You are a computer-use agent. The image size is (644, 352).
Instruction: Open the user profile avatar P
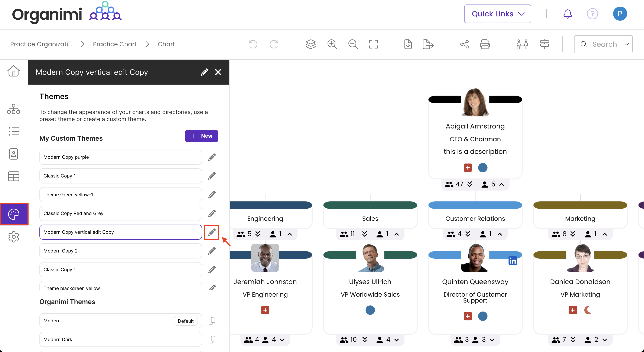click(x=620, y=14)
